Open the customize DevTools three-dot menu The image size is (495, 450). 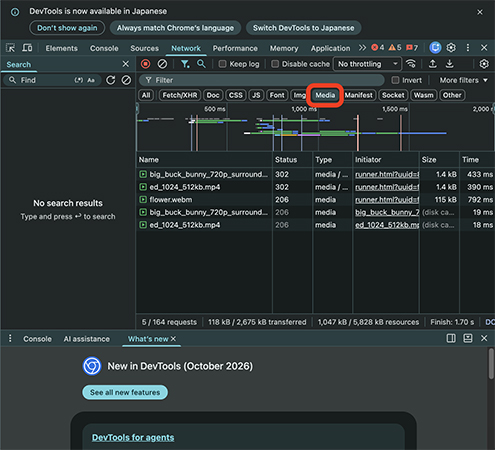(468, 48)
